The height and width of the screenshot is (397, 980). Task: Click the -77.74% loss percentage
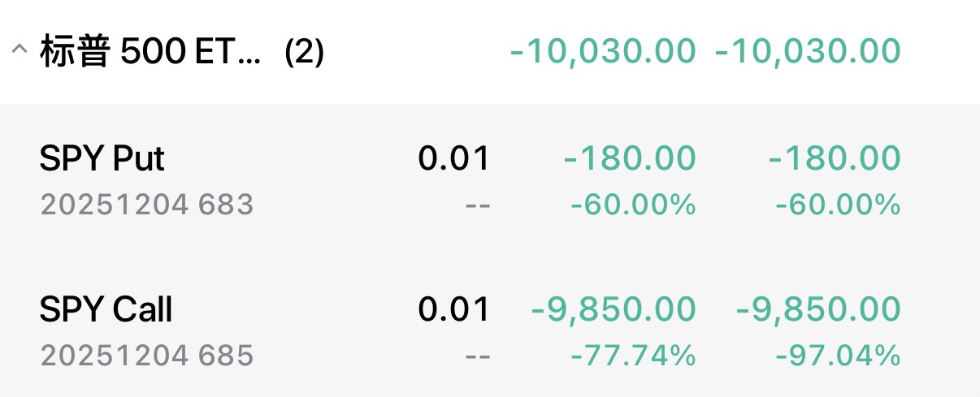(x=633, y=356)
